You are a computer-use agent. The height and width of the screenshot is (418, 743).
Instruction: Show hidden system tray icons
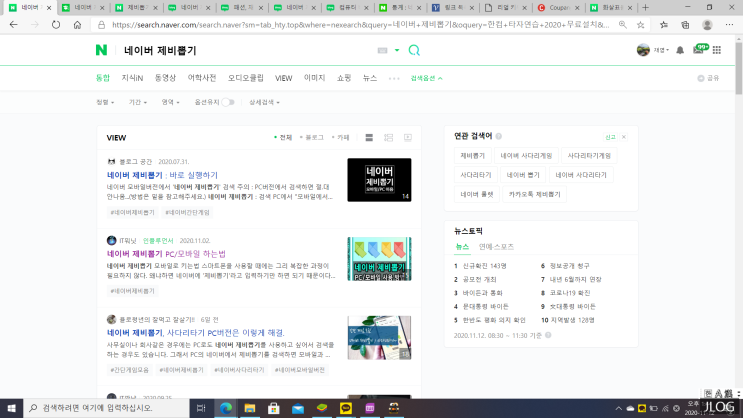(618, 408)
